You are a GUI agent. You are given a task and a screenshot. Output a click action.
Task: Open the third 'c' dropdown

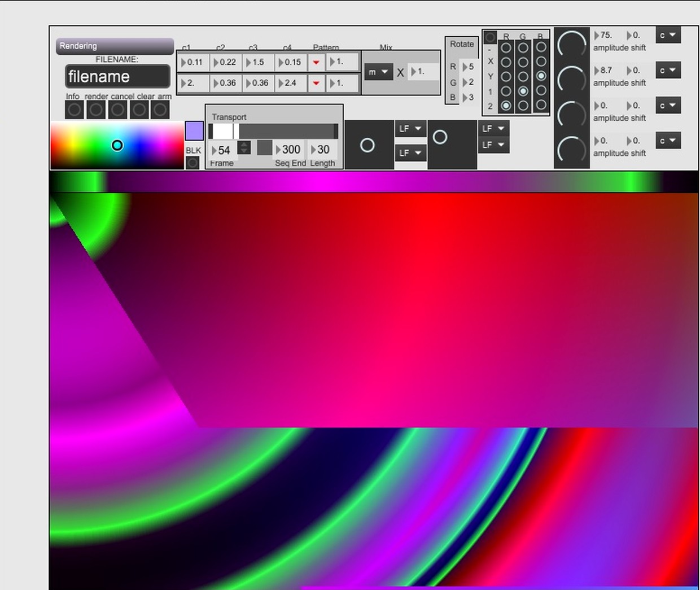[668, 106]
